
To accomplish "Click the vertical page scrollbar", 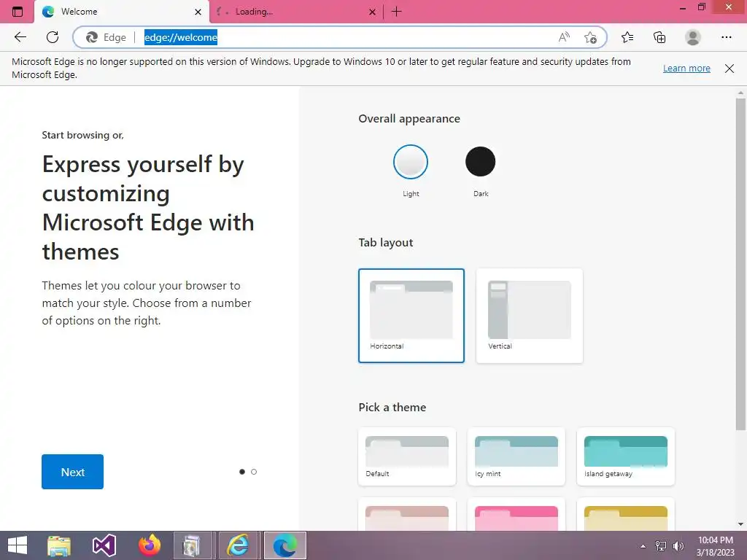I will click(740, 264).
